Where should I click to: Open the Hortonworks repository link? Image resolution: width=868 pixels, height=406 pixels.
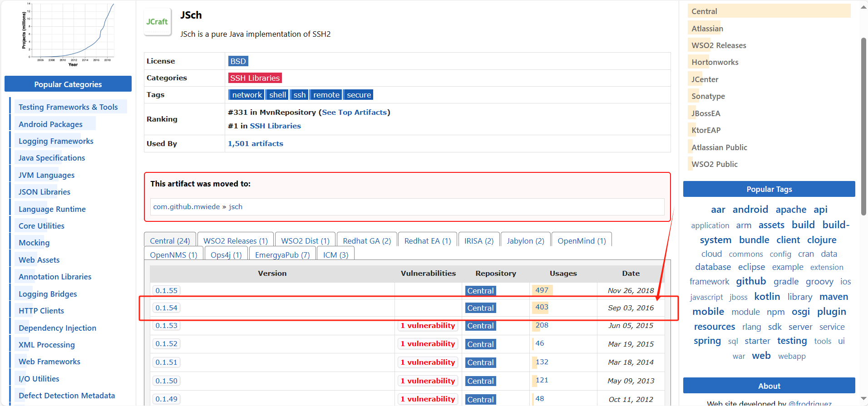tap(715, 62)
